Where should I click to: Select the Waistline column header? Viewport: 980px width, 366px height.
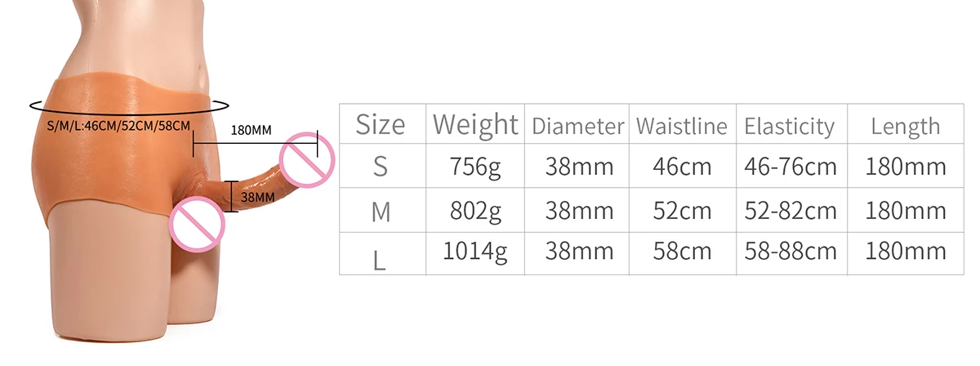pyautogui.click(x=681, y=127)
